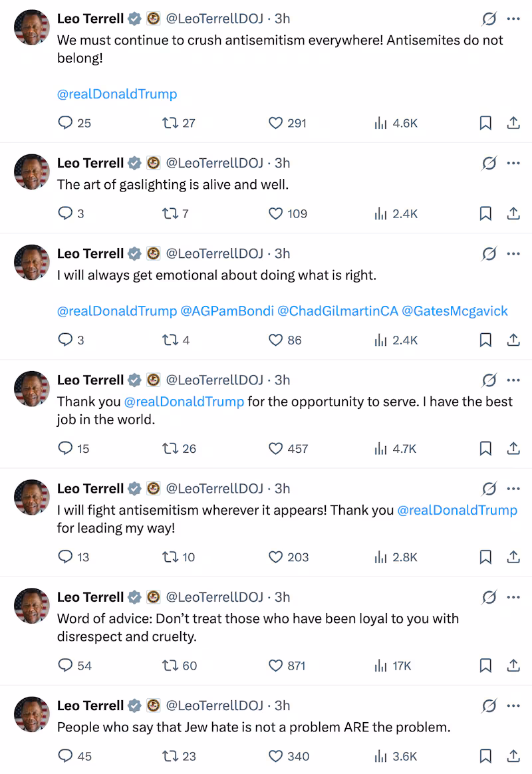
Task: Reply to the tweet about crushing antisemitism
Action: pos(65,122)
